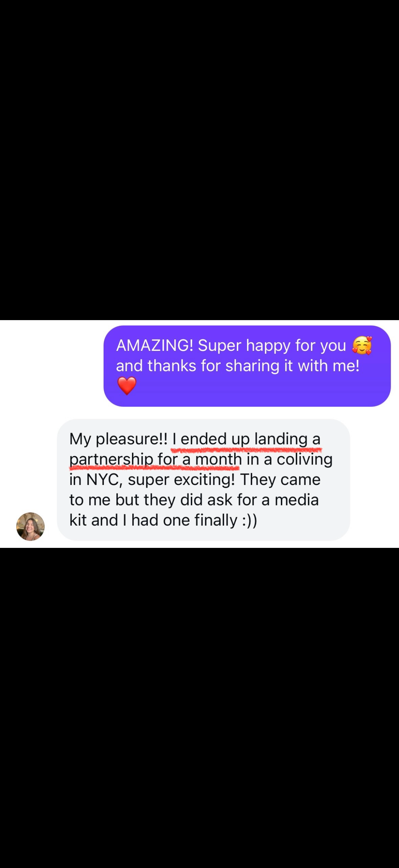
Task: Tap the underlined word "partnership"
Action: (x=111, y=459)
